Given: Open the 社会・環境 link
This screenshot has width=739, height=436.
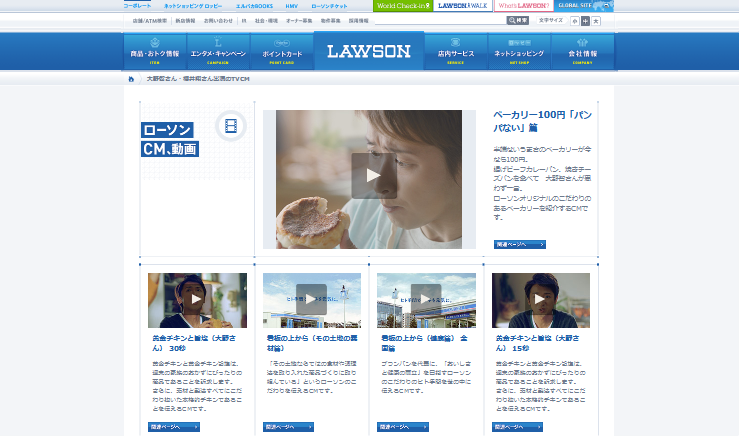Looking at the screenshot, I should tap(266, 21).
